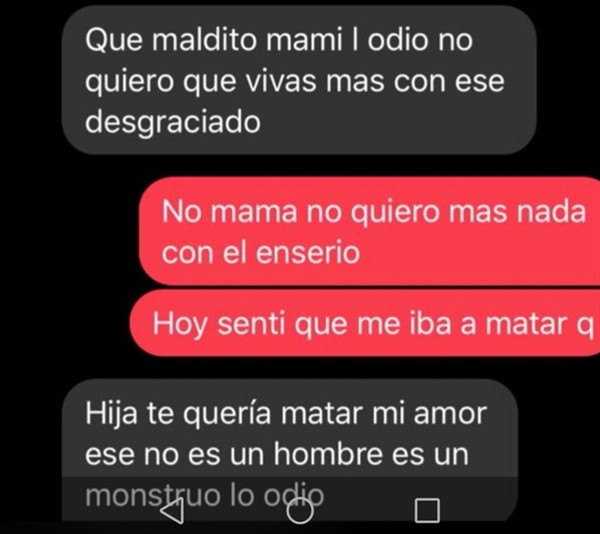This screenshot has height=534, width=600.
Task: Tap 'monstruo lo odio' text line
Action: 204,496
